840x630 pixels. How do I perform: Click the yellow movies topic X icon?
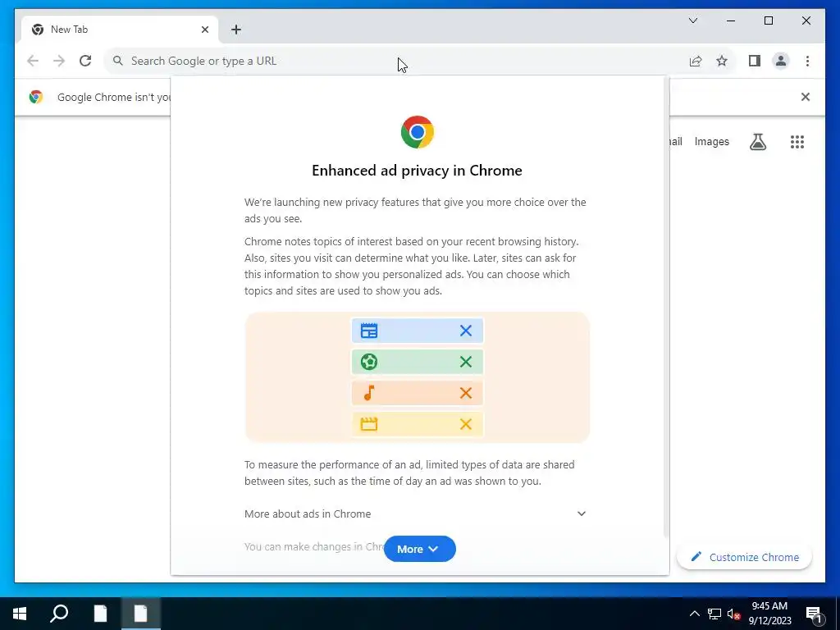466,424
